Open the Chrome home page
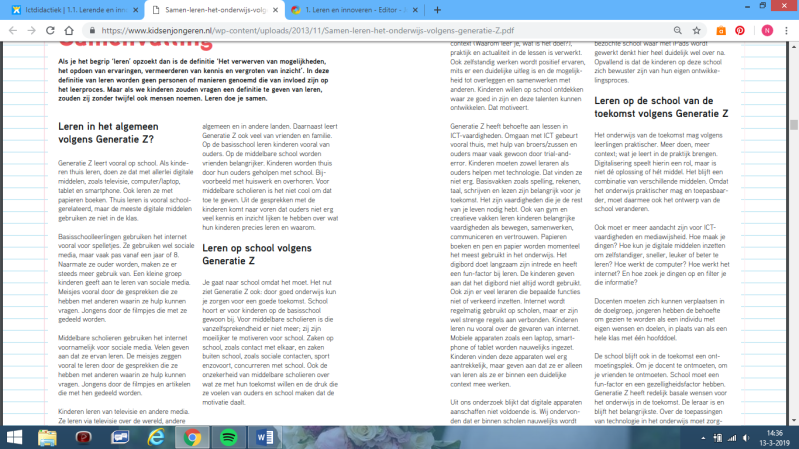The image size is (799, 449). click(x=69, y=31)
